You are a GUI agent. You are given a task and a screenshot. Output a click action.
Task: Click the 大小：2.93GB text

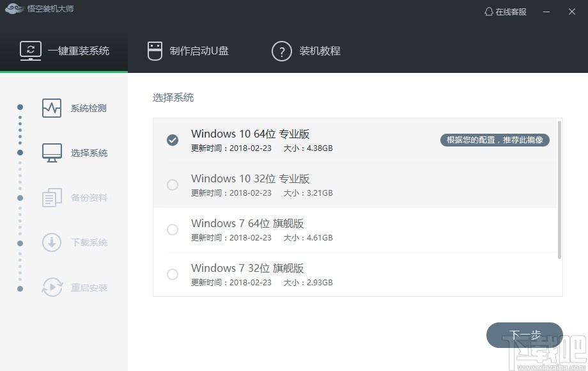coord(308,283)
